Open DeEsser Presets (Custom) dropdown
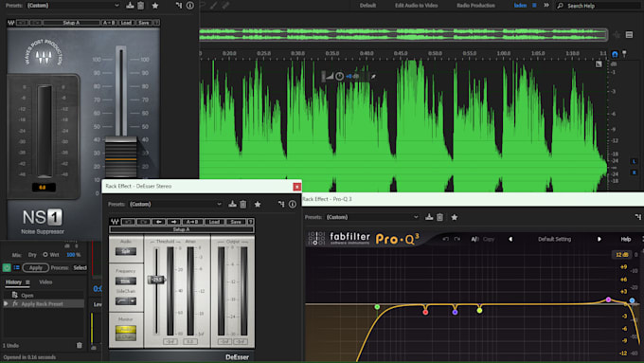 [176, 205]
